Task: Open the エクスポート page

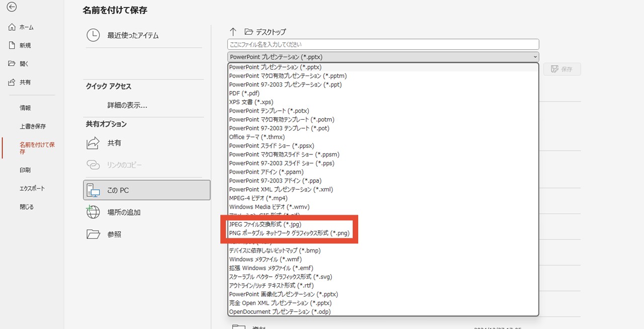Action: (x=32, y=188)
